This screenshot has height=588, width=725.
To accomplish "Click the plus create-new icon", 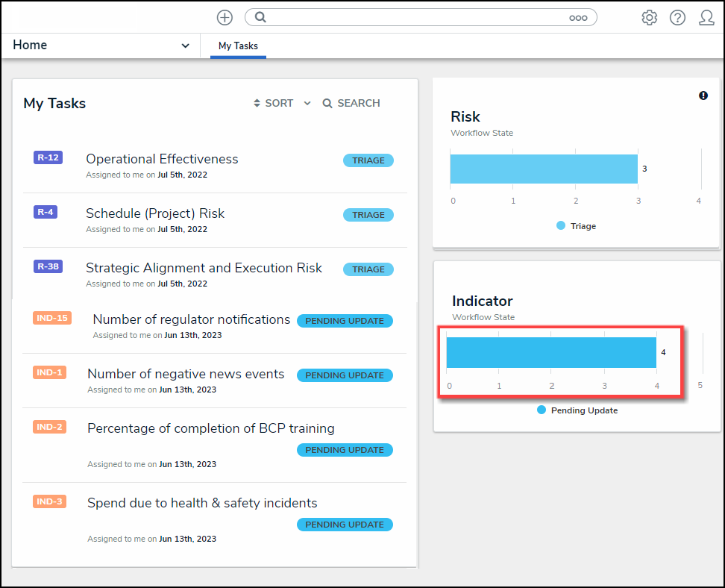I will click(225, 18).
